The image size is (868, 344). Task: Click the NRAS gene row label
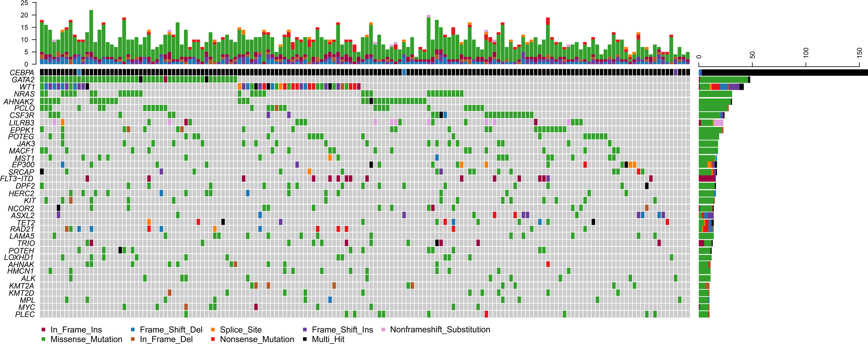(24, 94)
